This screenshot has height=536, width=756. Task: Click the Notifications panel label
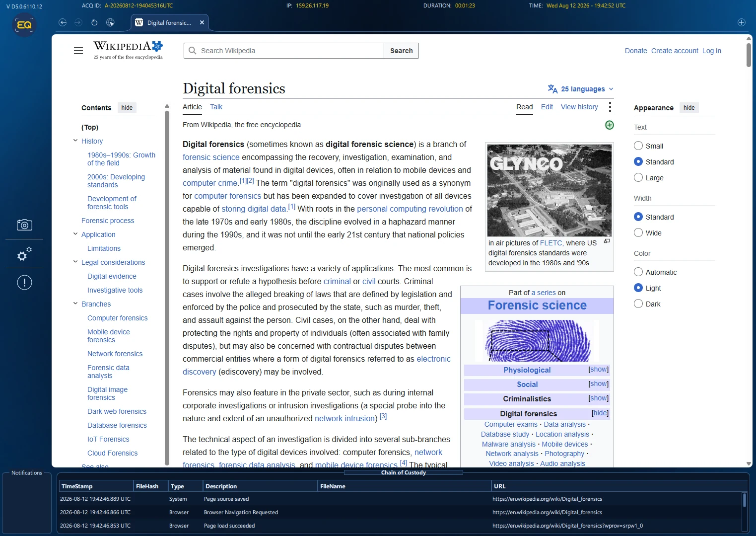pyautogui.click(x=27, y=473)
